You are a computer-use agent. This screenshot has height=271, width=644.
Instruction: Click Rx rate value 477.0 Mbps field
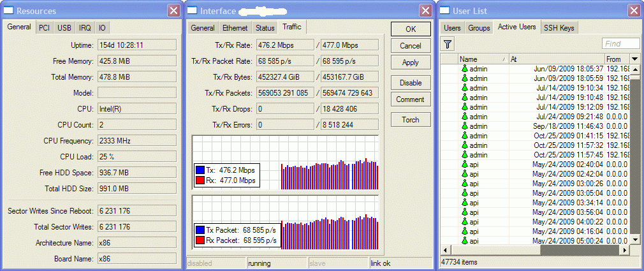click(x=349, y=45)
